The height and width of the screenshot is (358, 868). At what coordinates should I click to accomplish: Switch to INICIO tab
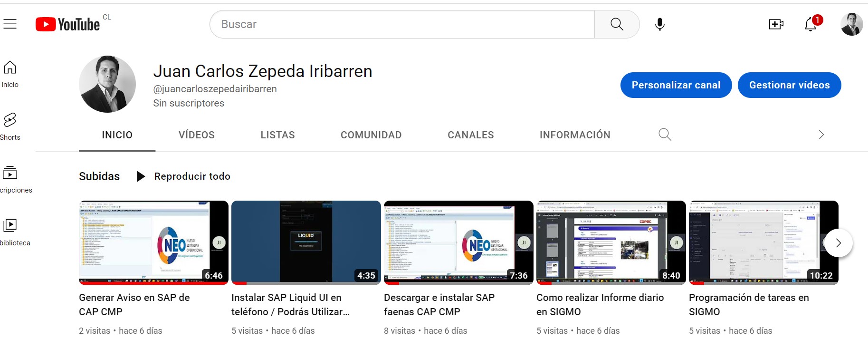117,135
